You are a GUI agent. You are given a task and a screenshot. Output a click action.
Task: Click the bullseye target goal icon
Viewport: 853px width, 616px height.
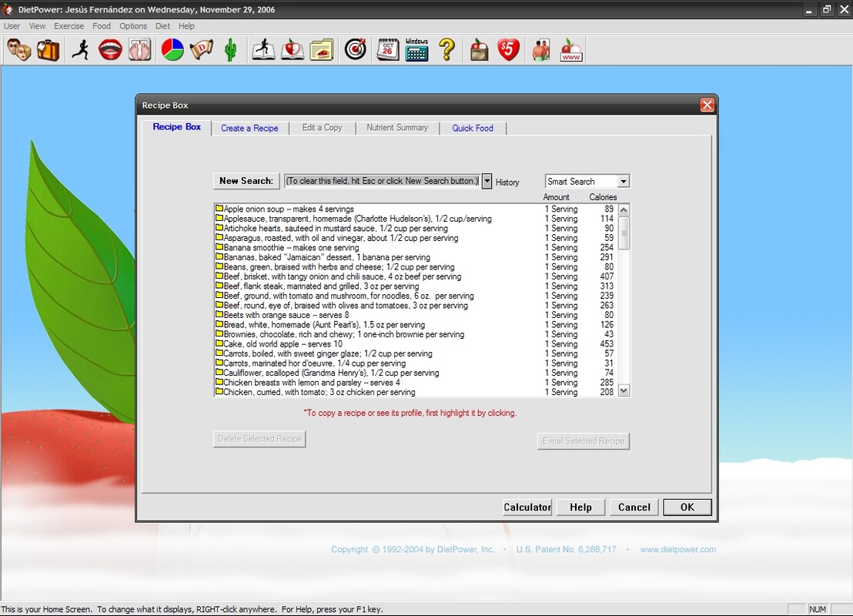coord(355,50)
